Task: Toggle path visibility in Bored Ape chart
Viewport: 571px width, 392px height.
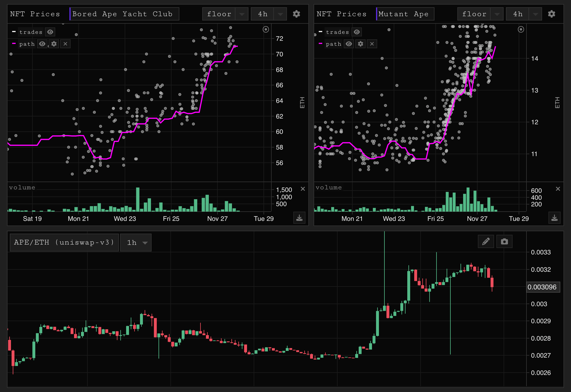Action: tap(42, 44)
